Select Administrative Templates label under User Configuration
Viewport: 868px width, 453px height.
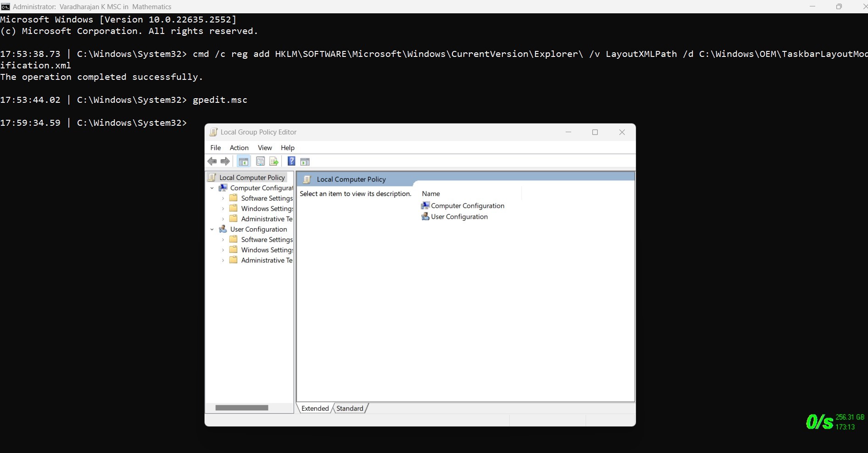coord(267,260)
